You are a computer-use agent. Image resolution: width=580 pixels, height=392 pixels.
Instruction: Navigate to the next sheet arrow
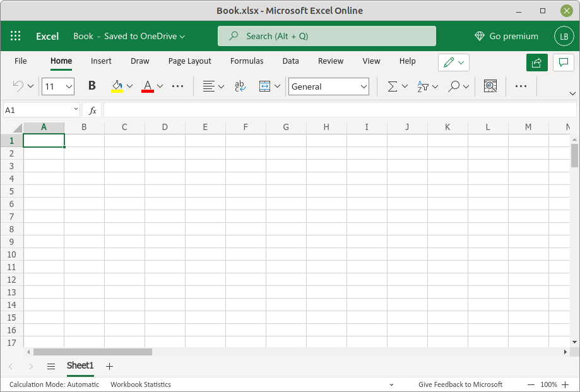click(x=31, y=367)
